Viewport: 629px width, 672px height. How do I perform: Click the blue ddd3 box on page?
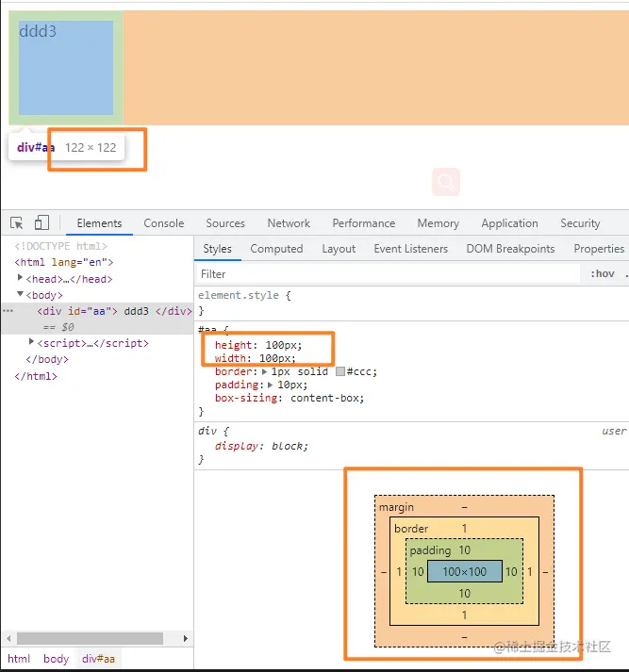click(66, 68)
